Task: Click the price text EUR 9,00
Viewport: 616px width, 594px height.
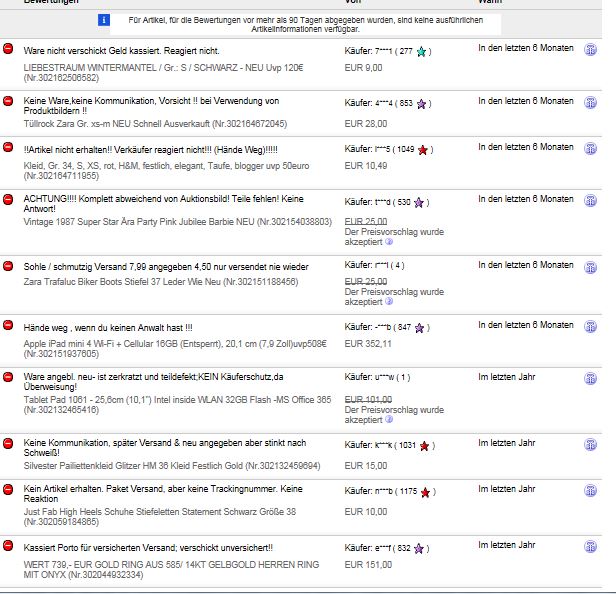Action: 363,68
